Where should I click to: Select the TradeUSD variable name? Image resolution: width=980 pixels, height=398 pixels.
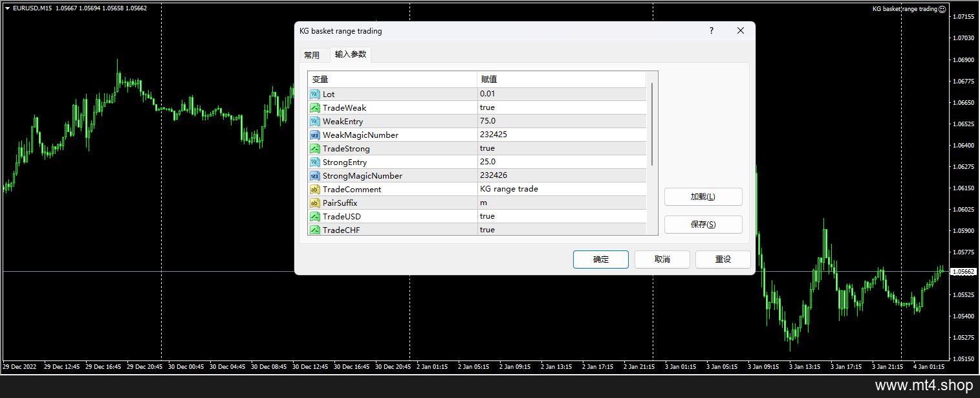342,217
